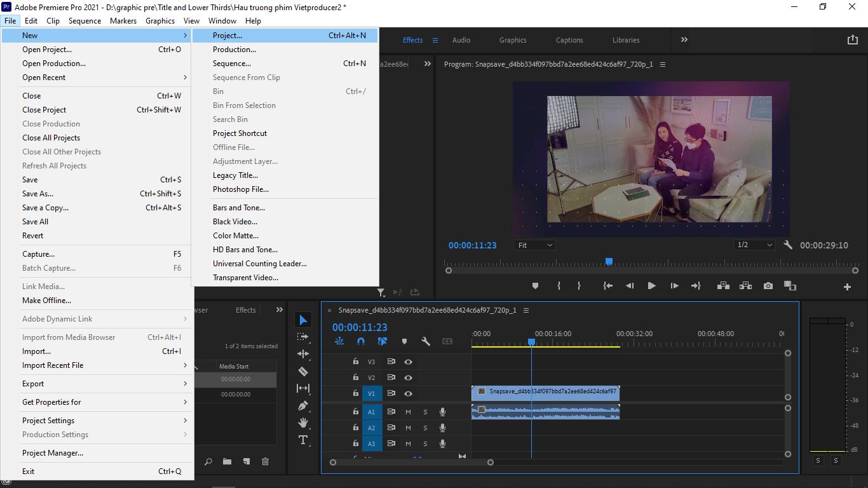Choose Sequence... from the New submenu
Image resolution: width=868 pixels, height=488 pixels.
232,64
